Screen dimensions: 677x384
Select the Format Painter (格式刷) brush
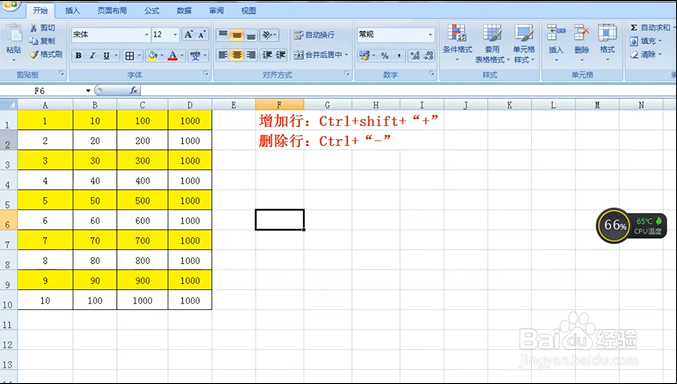pyautogui.click(x=34, y=54)
